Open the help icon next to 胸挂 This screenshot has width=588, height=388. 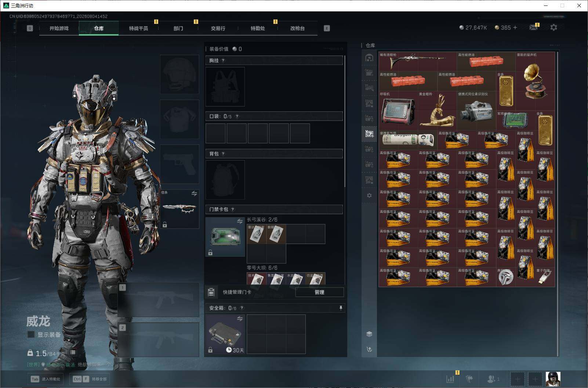pos(223,61)
